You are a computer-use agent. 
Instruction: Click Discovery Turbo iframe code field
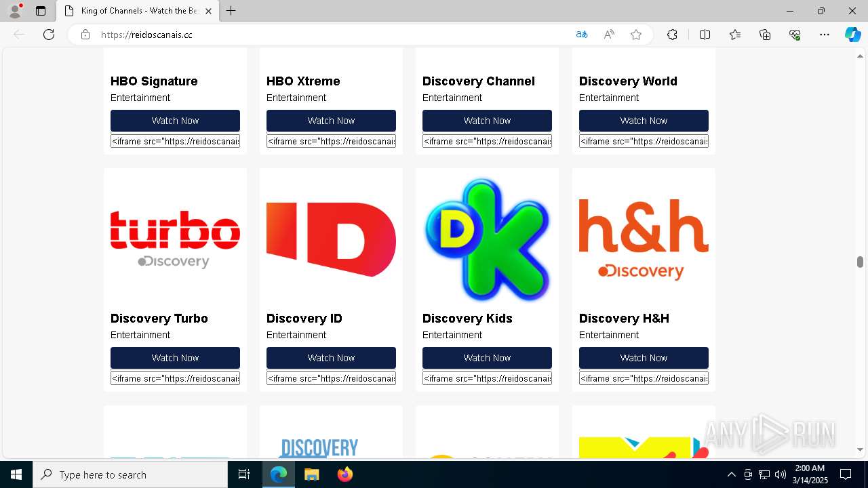175,378
